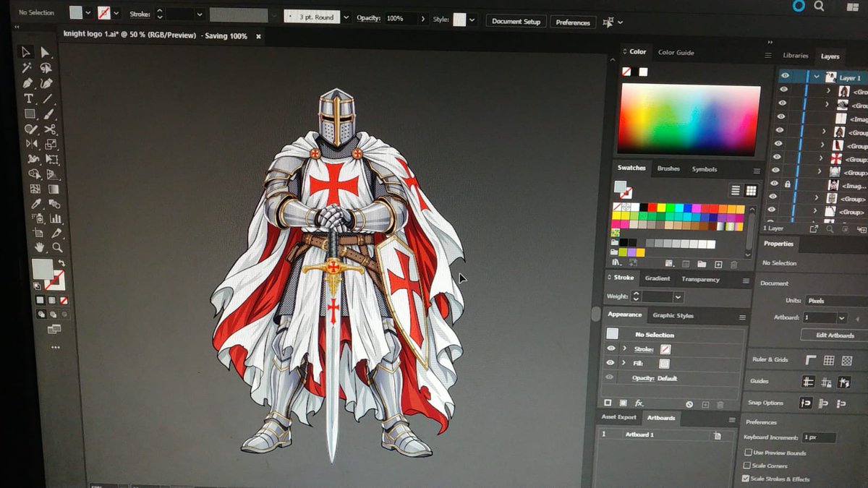868x488 pixels.
Task: Click the Edit Artboards button
Action: click(835, 335)
